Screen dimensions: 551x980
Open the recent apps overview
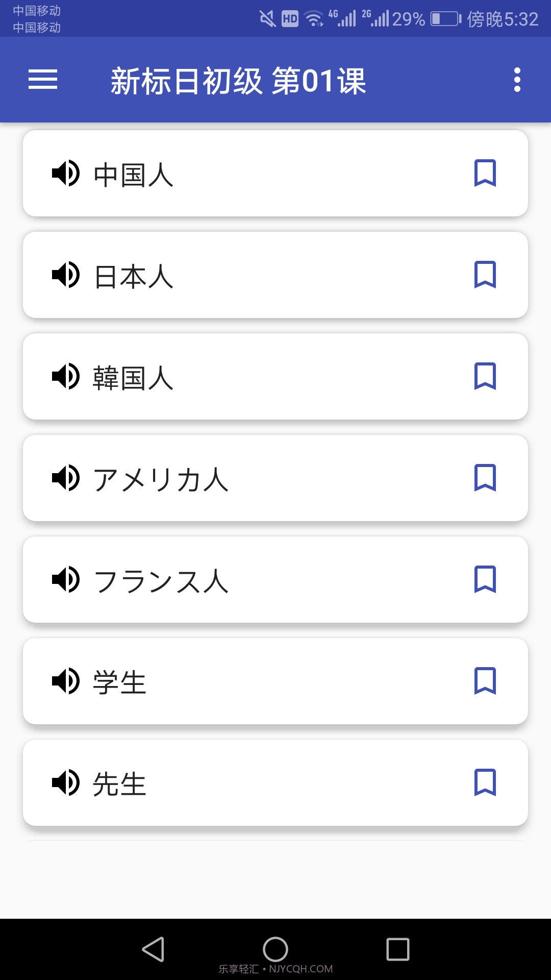[398, 949]
